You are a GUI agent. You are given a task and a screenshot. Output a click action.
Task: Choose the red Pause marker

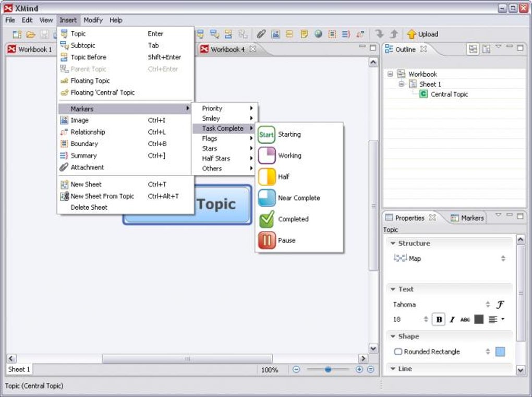(267, 240)
